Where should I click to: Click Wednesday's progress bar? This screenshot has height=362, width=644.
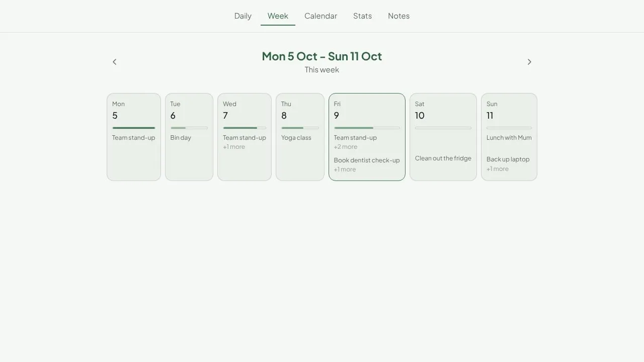pos(245,128)
